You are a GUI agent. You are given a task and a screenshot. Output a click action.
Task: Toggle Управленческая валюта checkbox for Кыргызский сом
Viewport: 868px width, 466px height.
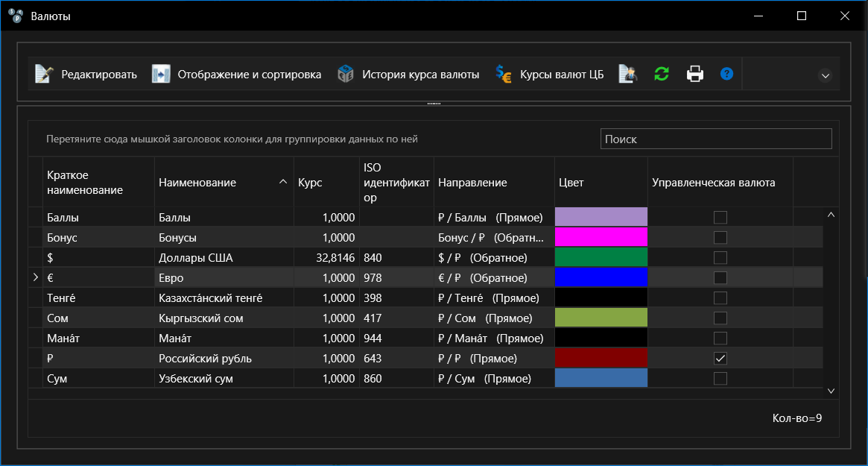pyautogui.click(x=720, y=318)
